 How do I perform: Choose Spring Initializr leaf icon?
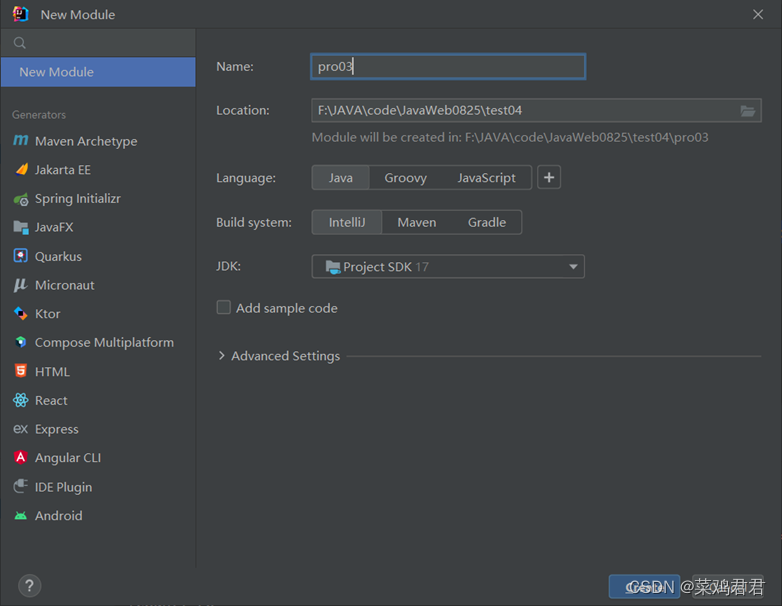(21, 199)
